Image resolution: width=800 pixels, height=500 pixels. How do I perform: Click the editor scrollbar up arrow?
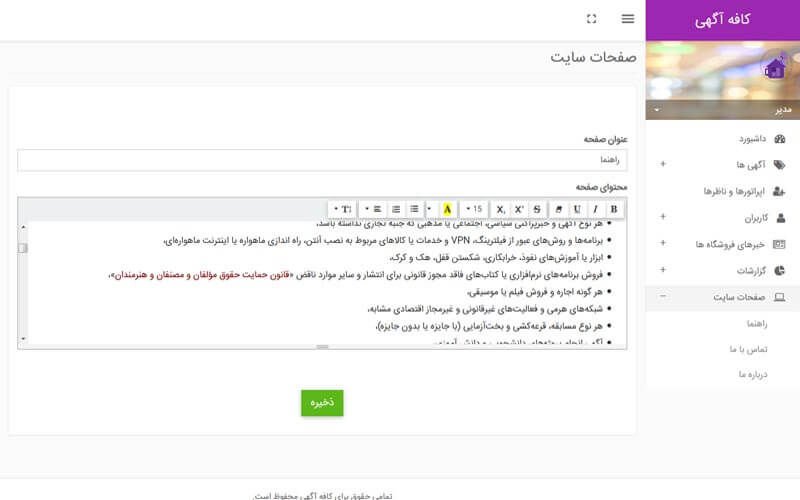tap(23, 227)
